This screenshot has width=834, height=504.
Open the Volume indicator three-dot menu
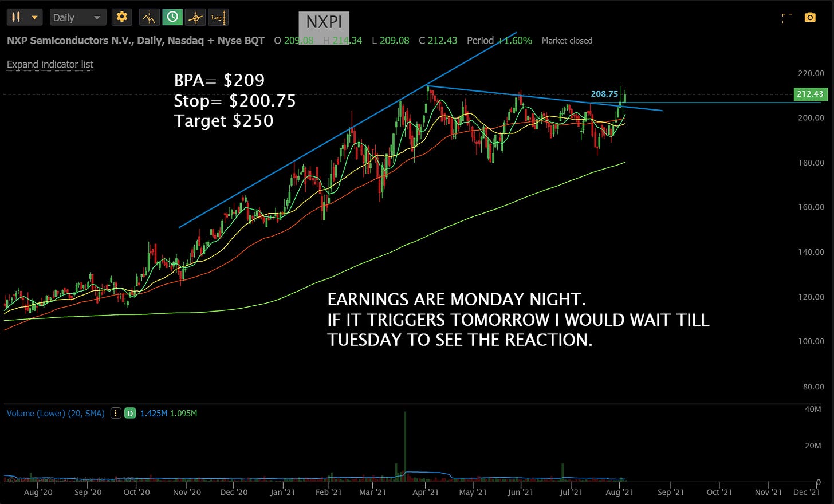pyautogui.click(x=116, y=413)
